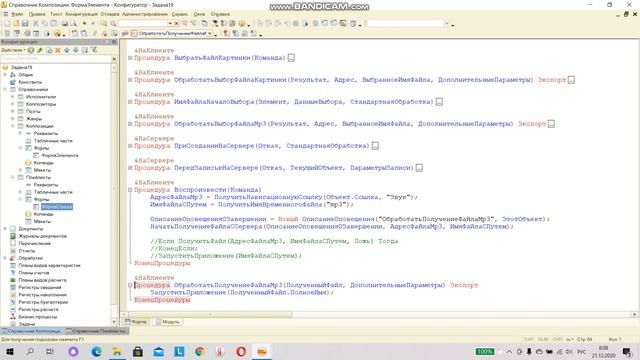Open the Справка menu
Viewport: 640px width, 360px height.
point(220,14)
